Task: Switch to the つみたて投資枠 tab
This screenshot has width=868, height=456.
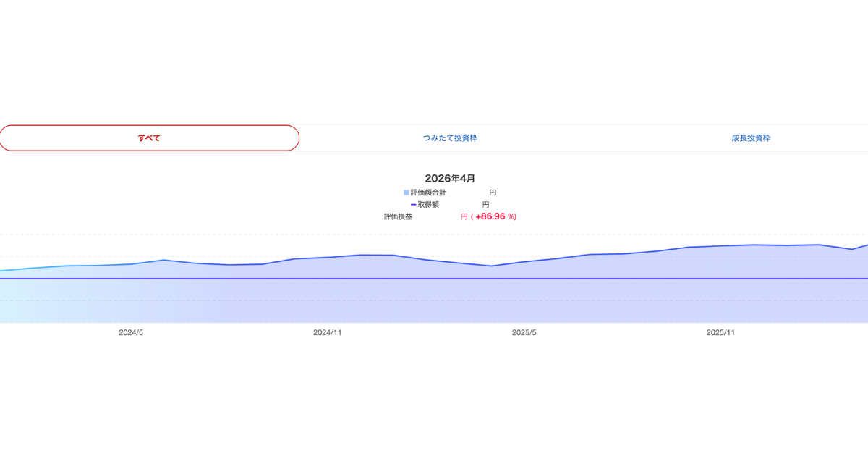Action: [x=450, y=138]
